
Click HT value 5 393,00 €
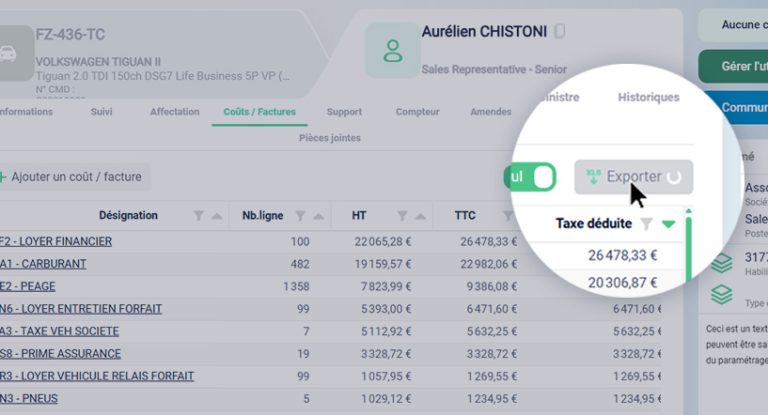pyautogui.click(x=386, y=309)
